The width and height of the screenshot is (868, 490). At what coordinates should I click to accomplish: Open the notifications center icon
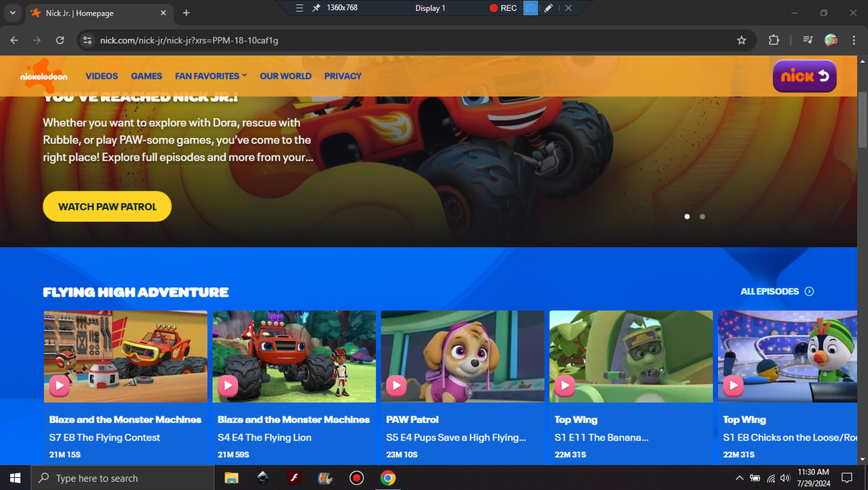point(847,478)
